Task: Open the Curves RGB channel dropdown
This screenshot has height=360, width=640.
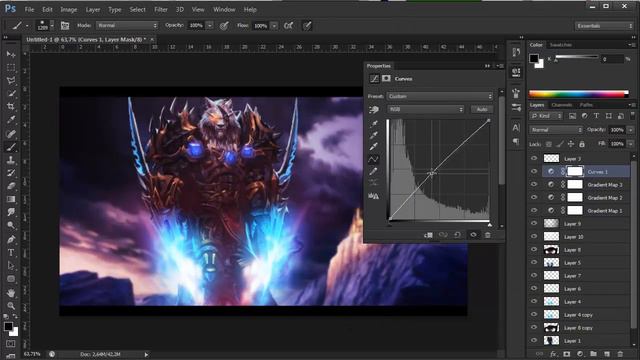Action: click(x=426, y=109)
